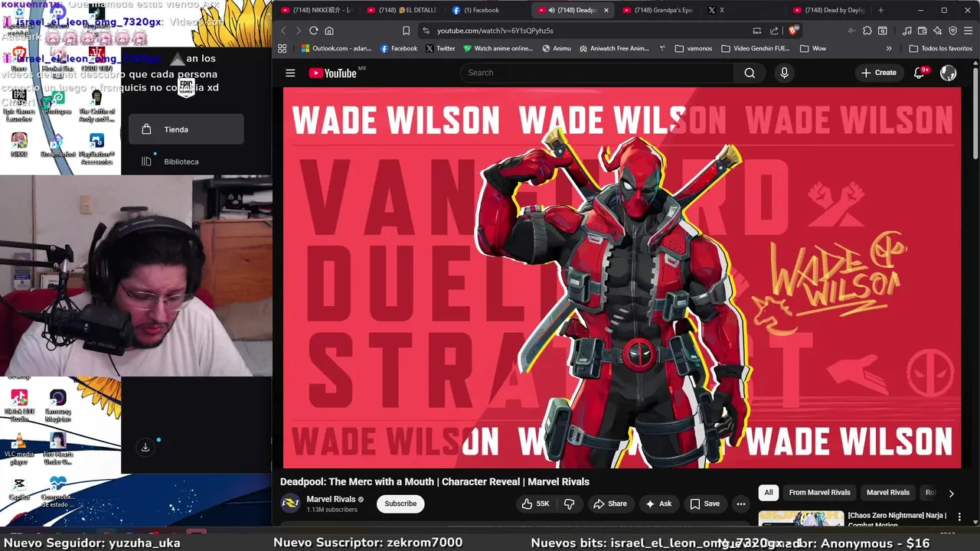Screen dimensions: 980x551
Task: Subscribe to the Marvel Rivals channel
Action: 400,504
